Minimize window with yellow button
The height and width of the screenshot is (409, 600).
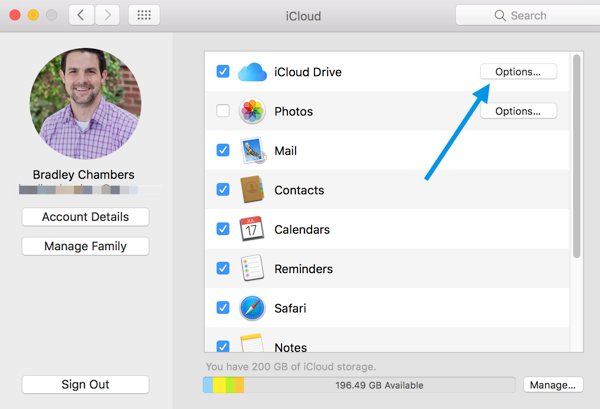tap(33, 15)
